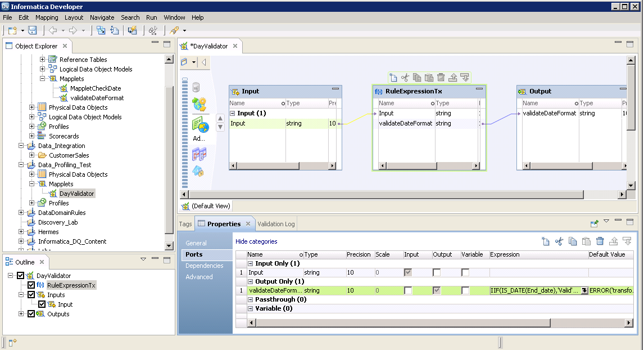Collapse the Data_Integration project node
The width and height of the screenshot is (644, 350).
(21, 145)
